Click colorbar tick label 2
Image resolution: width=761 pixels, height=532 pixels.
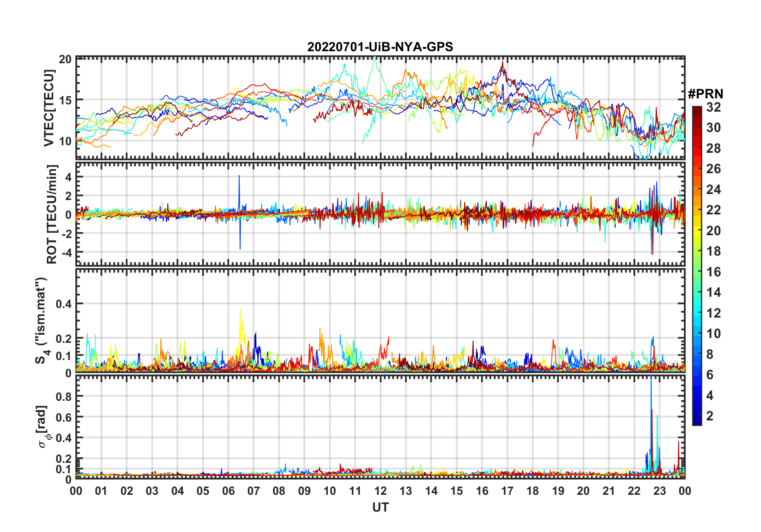point(710,416)
